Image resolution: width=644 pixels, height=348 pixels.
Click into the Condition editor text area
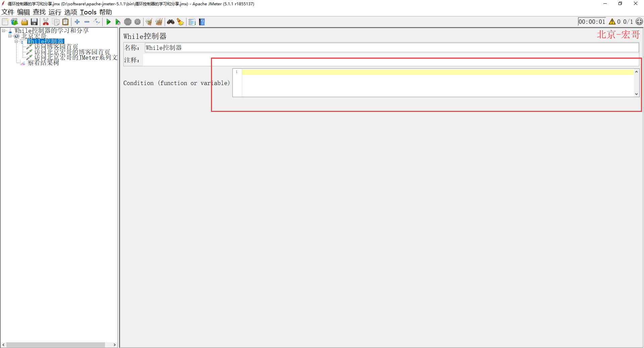click(438, 83)
